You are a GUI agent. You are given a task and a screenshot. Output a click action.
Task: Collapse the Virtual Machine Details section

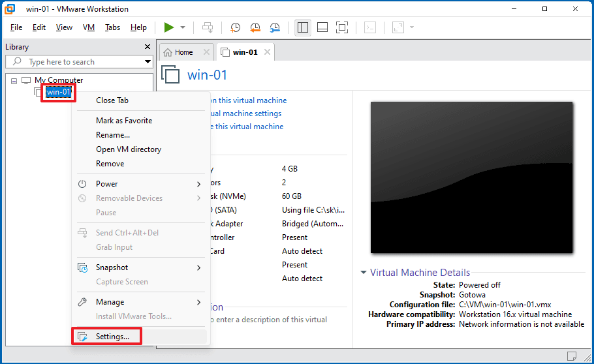point(364,273)
